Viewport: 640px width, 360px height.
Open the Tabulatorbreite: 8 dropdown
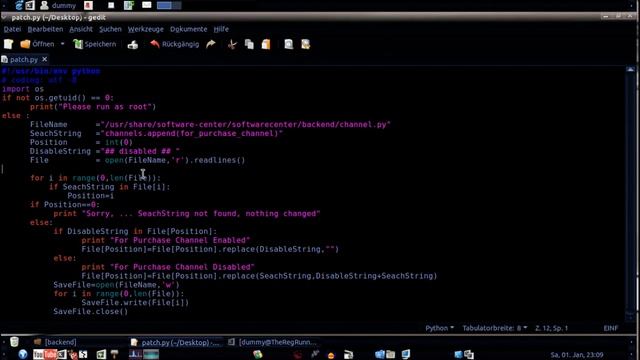pyautogui.click(x=494, y=328)
